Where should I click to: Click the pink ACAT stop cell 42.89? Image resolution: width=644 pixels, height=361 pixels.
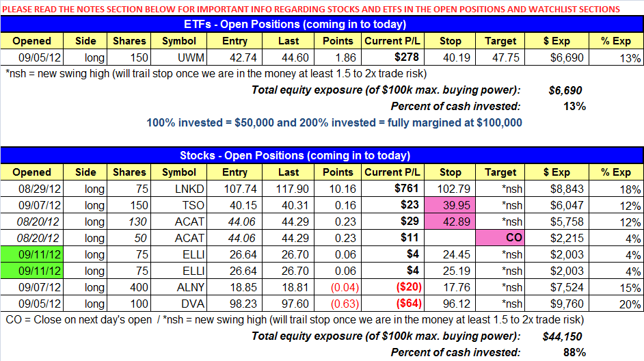point(450,222)
